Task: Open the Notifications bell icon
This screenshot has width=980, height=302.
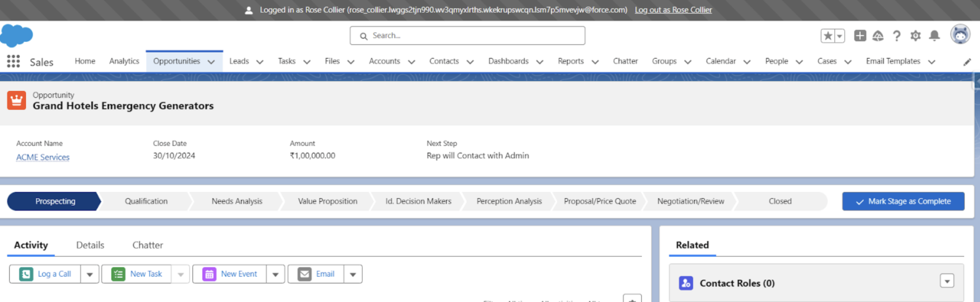Action: tap(934, 36)
